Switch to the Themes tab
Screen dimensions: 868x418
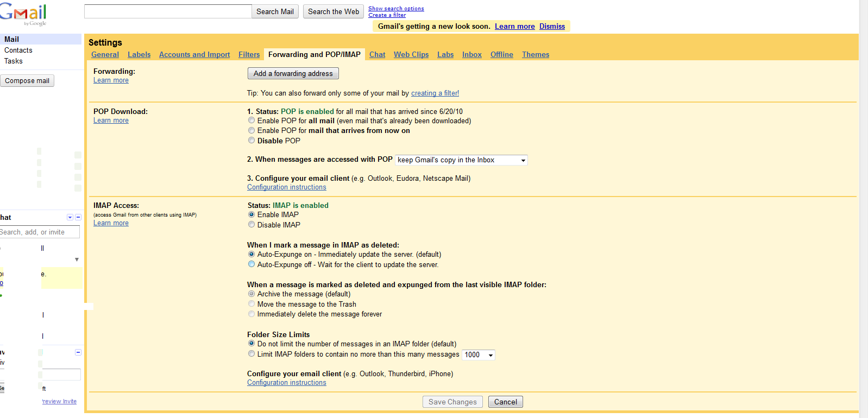(536, 54)
